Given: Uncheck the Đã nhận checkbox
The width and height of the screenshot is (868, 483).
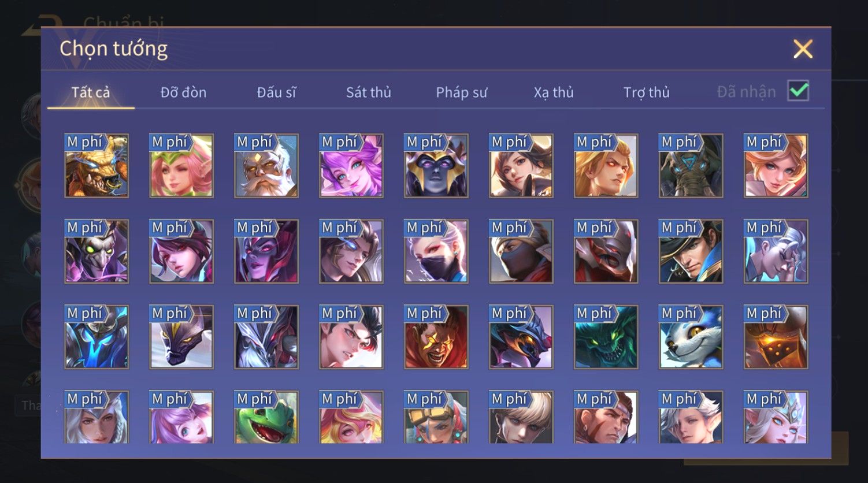Looking at the screenshot, I should [798, 91].
